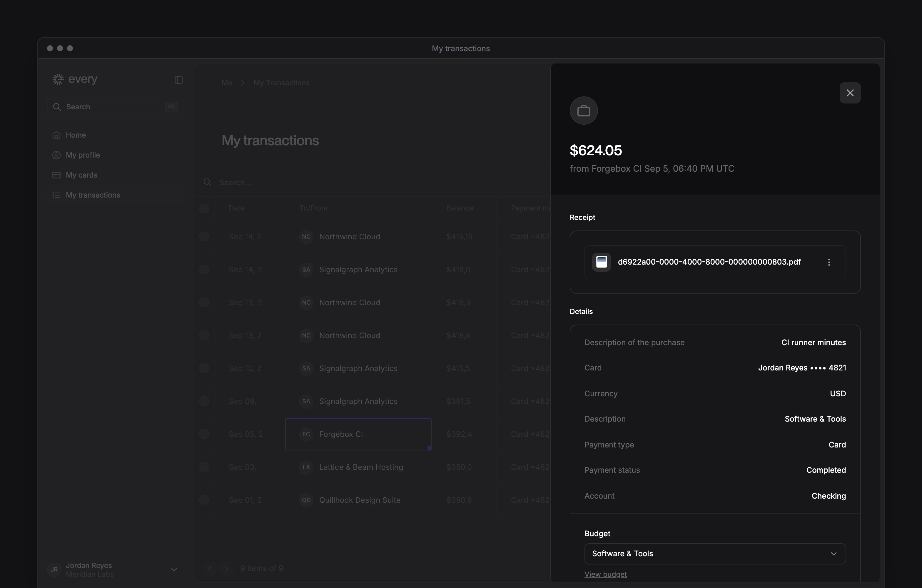The width and height of the screenshot is (922, 588).
Task: Click the Lattice & Beam Hosting name
Action: (x=361, y=467)
